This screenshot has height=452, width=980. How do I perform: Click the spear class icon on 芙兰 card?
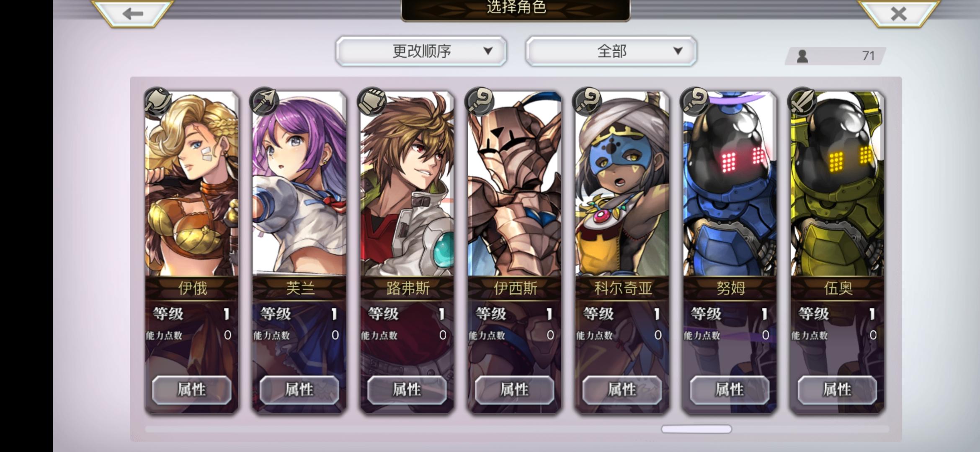coord(263,101)
